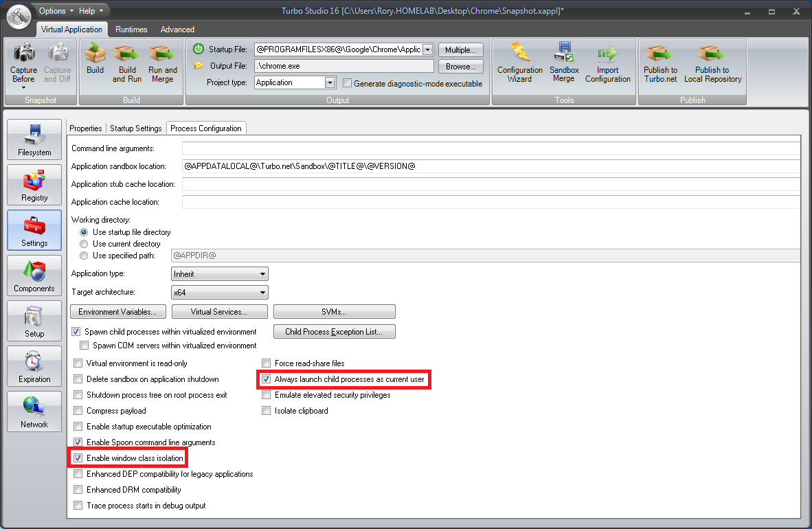This screenshot has width=812, height=529.
Task: Open the Virtual Services... dialog
Action: (x=219, y=312)
